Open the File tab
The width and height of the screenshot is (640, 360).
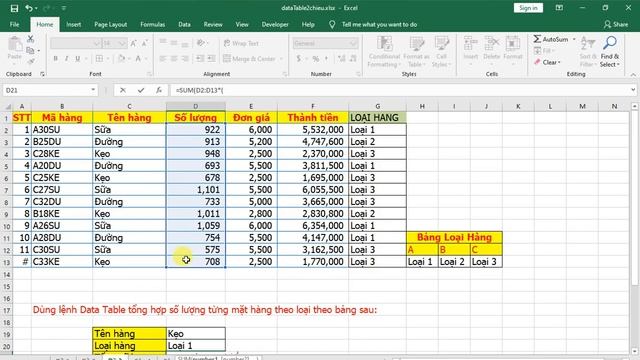tap(15, 24)
